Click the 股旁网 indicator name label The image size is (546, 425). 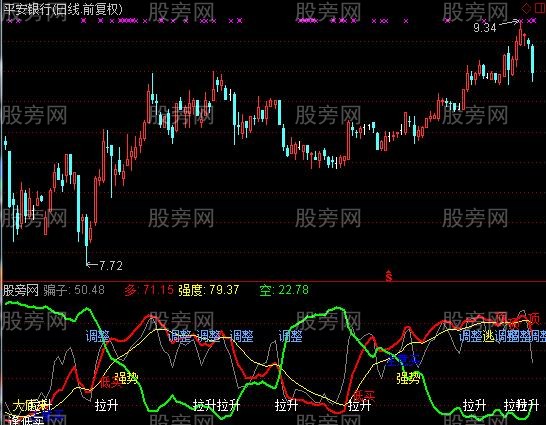20,290
